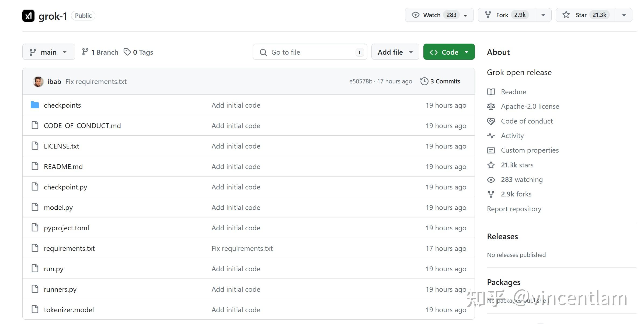Open the checkpoints folder icon
This screenshot has width=644, height=324.
[35, 105]
